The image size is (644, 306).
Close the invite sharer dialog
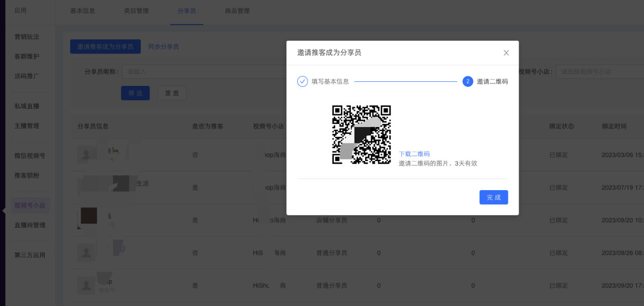[x=506, y=53]
